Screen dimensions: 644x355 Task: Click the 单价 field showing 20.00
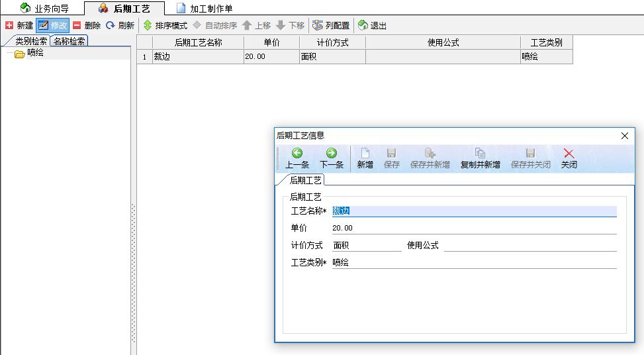pos(474,228)
